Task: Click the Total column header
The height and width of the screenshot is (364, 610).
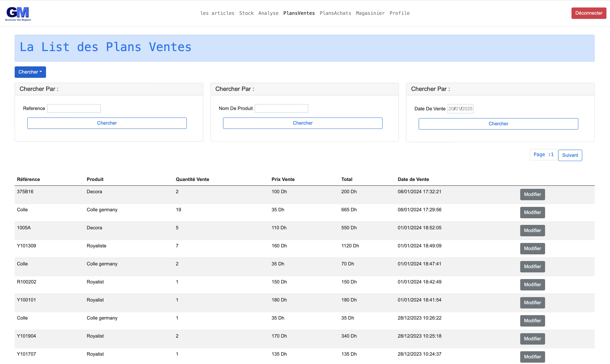Action: coord(347,180)
